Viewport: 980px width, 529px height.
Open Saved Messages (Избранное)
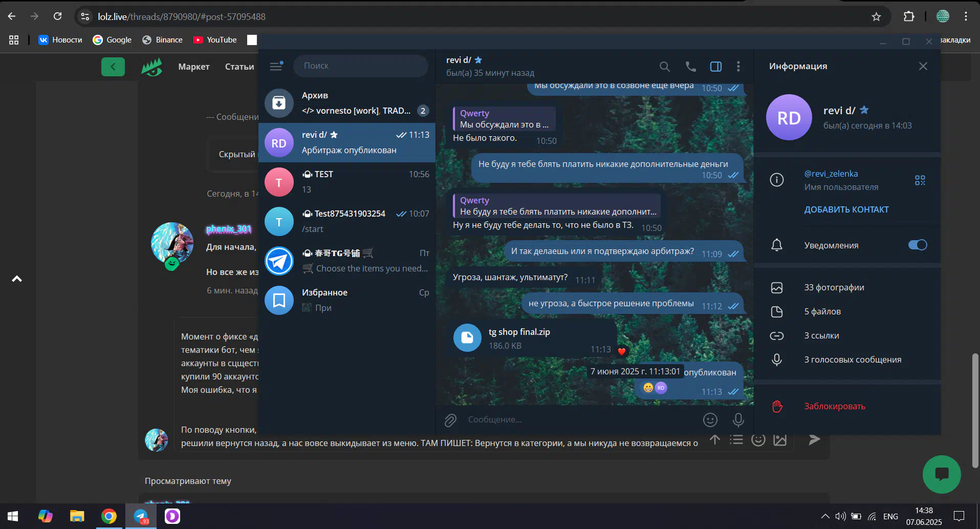(347, 300)
